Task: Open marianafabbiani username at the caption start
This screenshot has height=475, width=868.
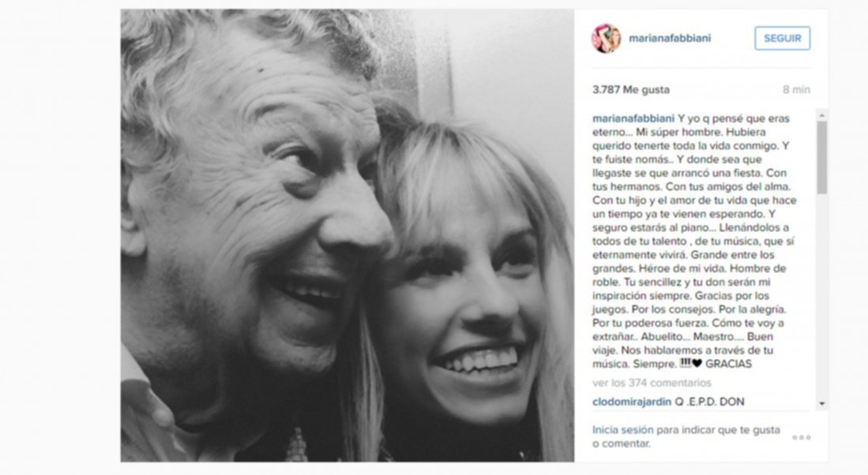Action: point(633,118)
